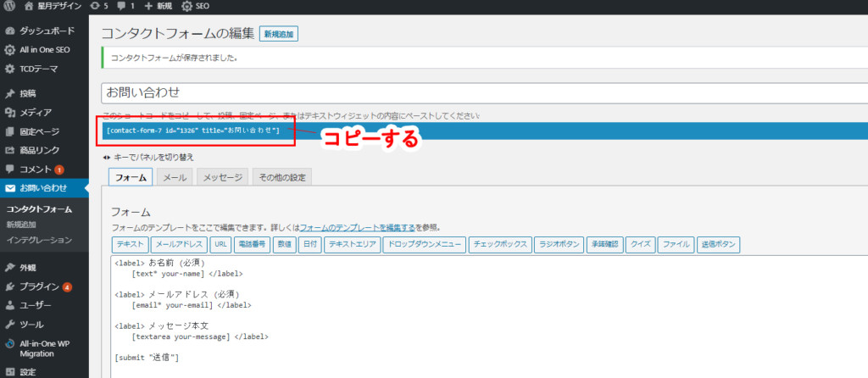The height and width of the screenshot is (378, 868).
Task: Insert 電話番号 tag button
Action: 252,244
